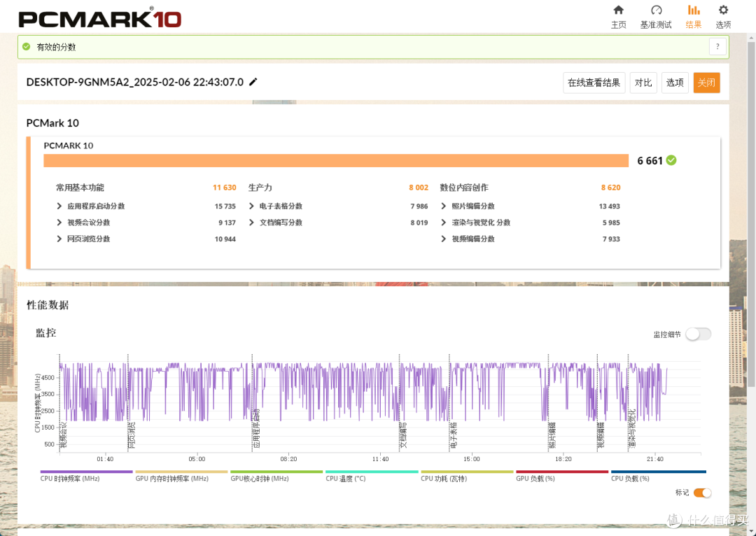Select CPU 温度 (°C) teal legend
Viewport: 756px width, 536px height.
(x=372, y=476)
